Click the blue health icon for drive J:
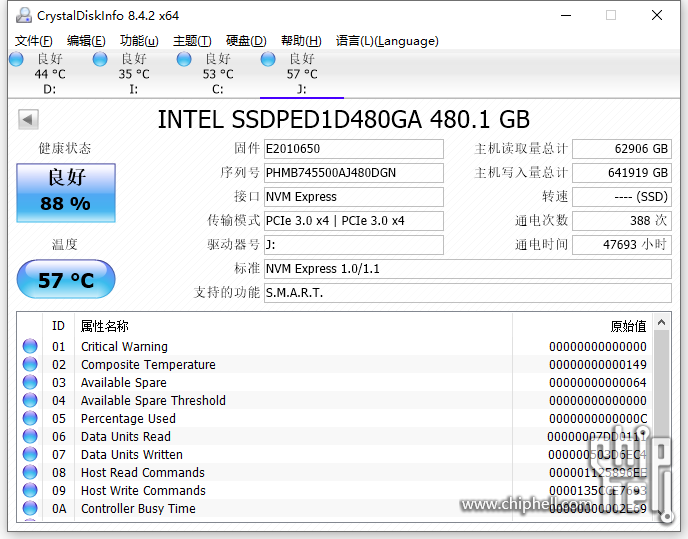This screenshot has height=539, width=688. (268, 59)
